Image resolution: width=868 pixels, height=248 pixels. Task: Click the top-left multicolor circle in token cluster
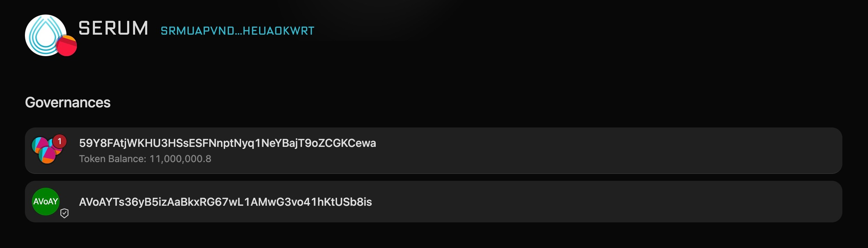tap(40, 145)
